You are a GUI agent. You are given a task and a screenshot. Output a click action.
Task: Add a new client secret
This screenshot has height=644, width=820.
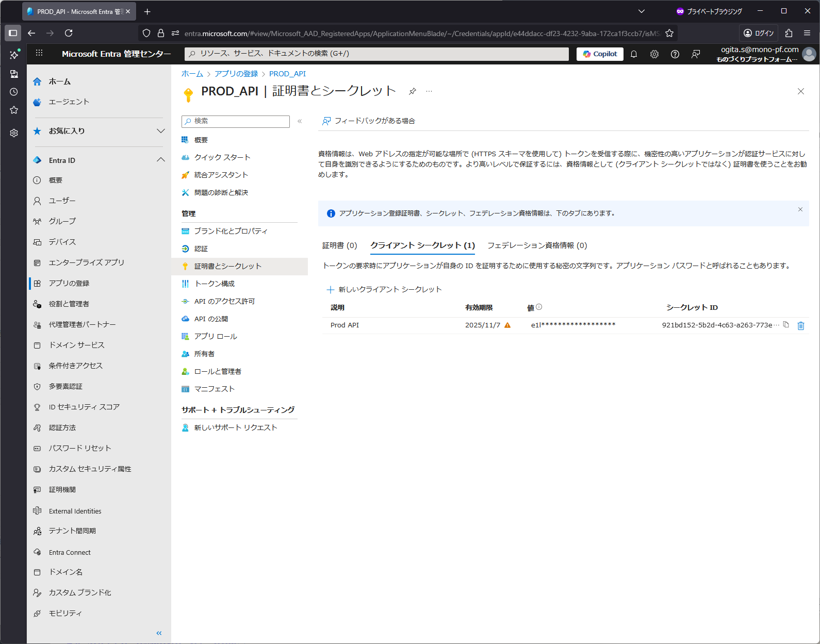tap(384, 289)
